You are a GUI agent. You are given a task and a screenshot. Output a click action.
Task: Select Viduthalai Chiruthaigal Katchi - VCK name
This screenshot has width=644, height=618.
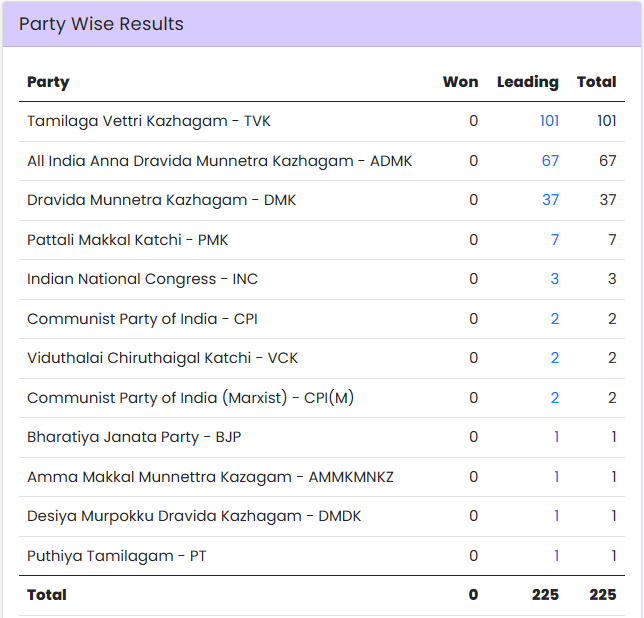162,358
